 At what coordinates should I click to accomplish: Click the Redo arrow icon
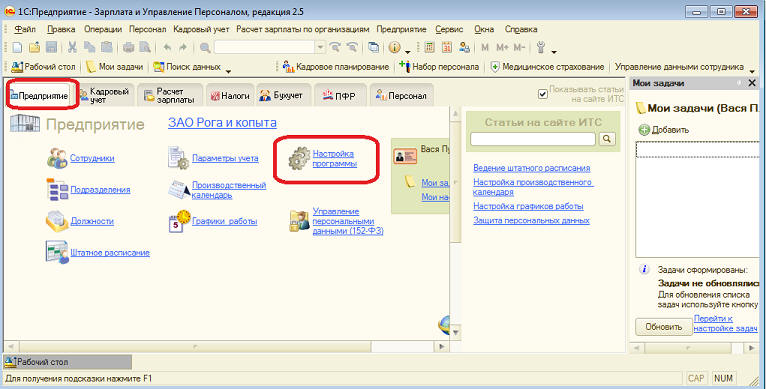pos(183,47)
